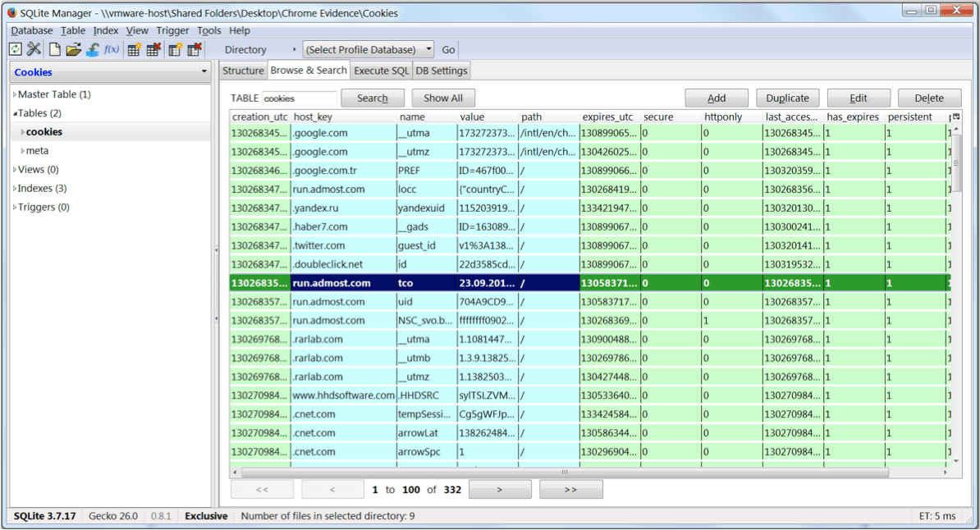The image size is (980, 530).
Task: Click the Refresh database connection icon
Action: point(15,48)
